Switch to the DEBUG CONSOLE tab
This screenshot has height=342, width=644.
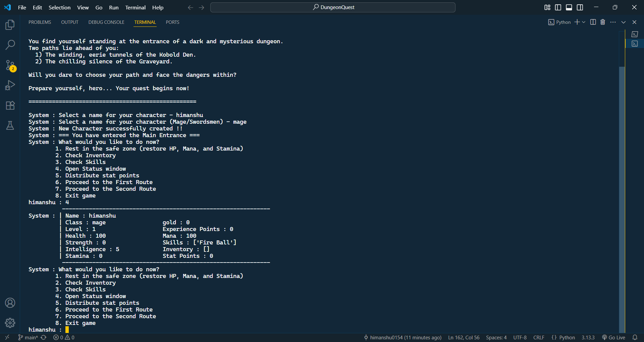point(106,22)
